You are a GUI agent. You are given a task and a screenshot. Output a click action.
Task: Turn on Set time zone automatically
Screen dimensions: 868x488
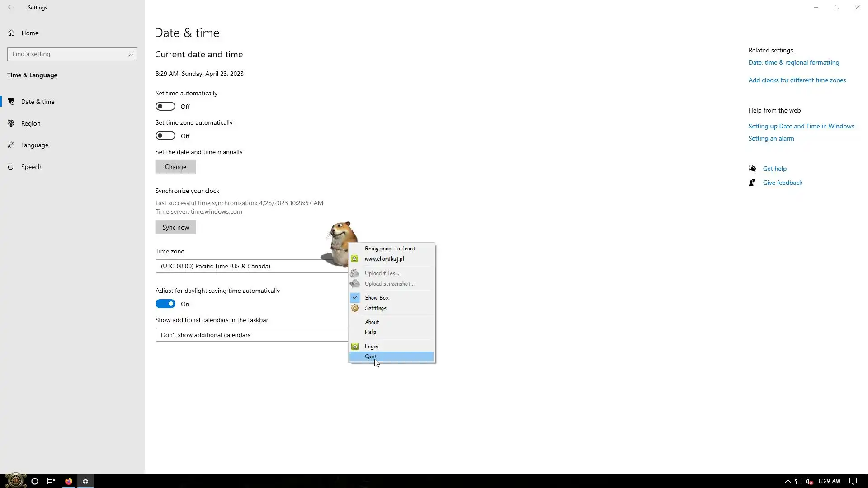point(165,136)
